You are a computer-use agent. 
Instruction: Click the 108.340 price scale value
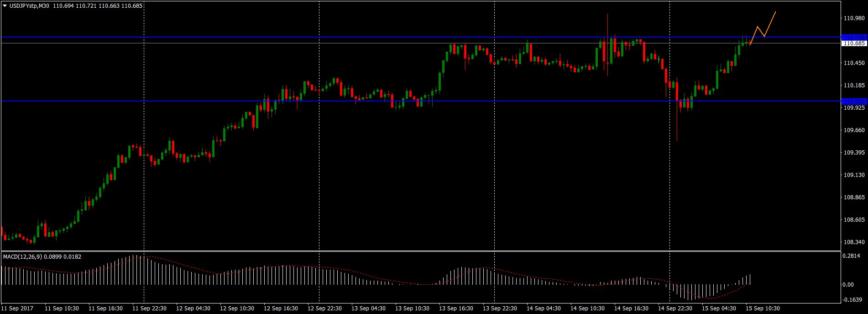tap(854, 242)
